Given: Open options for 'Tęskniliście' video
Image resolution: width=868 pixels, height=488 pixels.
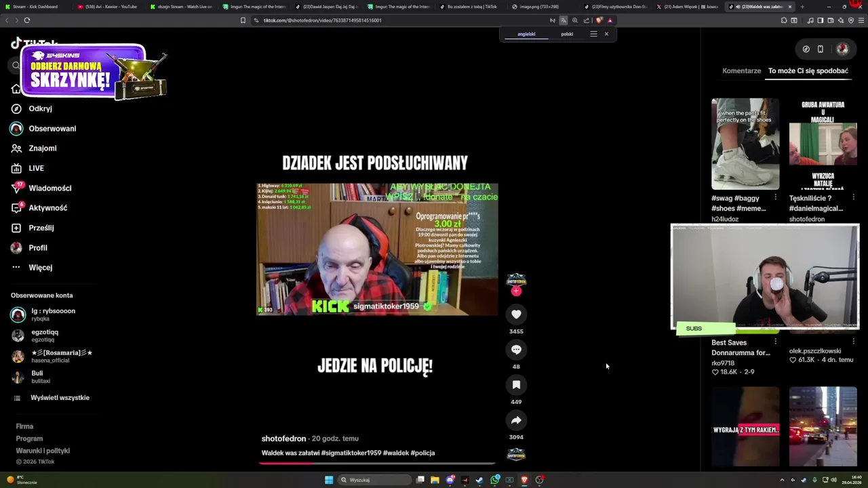Looking at the screenshot, I should tap(852, 197).
